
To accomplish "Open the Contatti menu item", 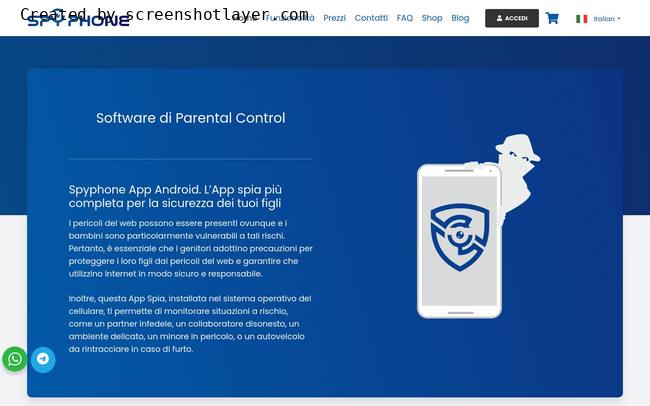I will coord(371,18).
